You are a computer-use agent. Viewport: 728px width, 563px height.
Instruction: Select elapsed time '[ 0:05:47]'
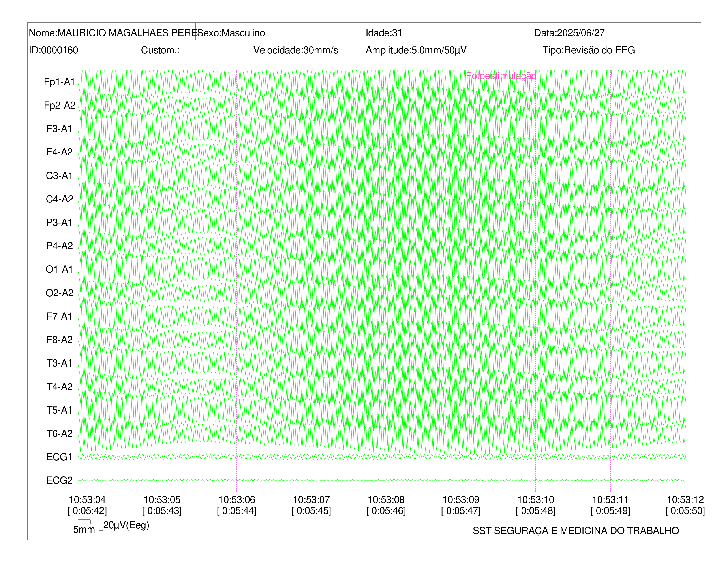tap(461, 511)
